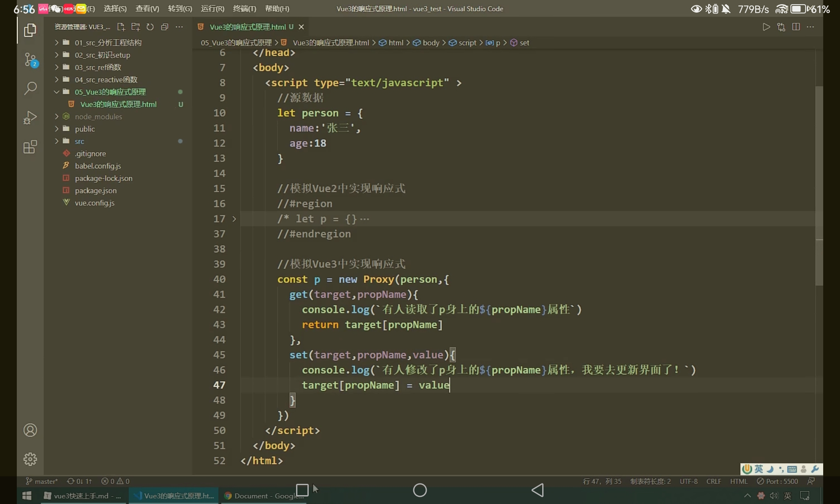Click the master branch status button

pos(42,481)
